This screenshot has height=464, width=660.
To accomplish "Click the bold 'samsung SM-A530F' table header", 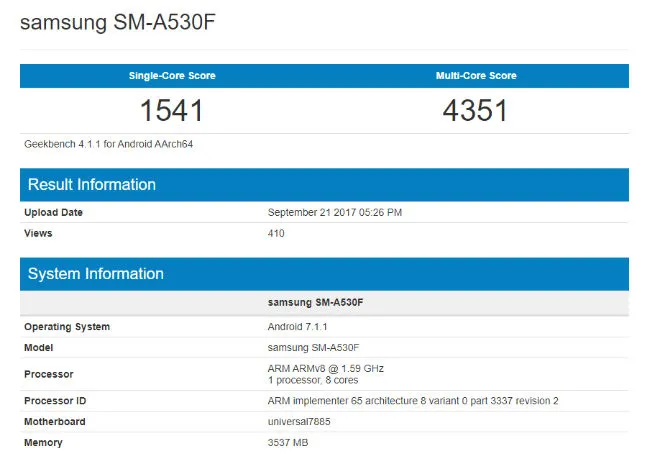I will click(x=315, y=302).
